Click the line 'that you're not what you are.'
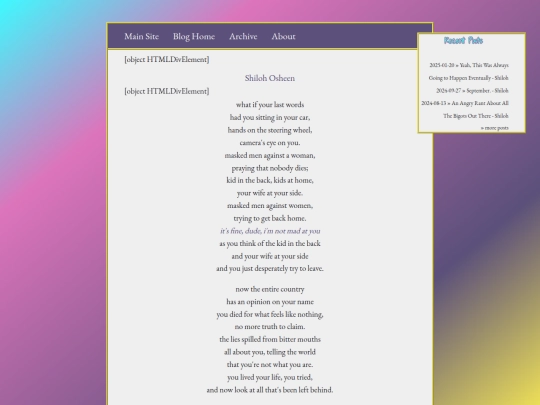Screen dimensions: 540x405 click(x=270, y=364)
